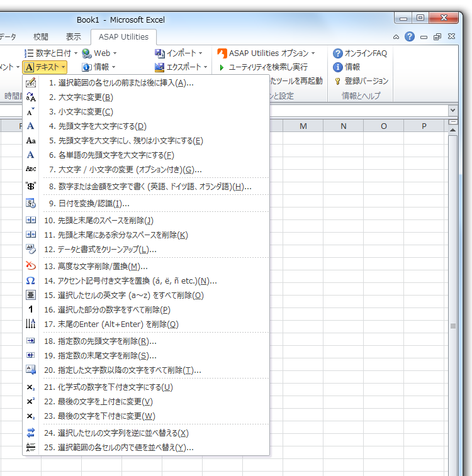Minimize the ribbon with the caret icon
This screenshot has height=476, width=472.
396,37
